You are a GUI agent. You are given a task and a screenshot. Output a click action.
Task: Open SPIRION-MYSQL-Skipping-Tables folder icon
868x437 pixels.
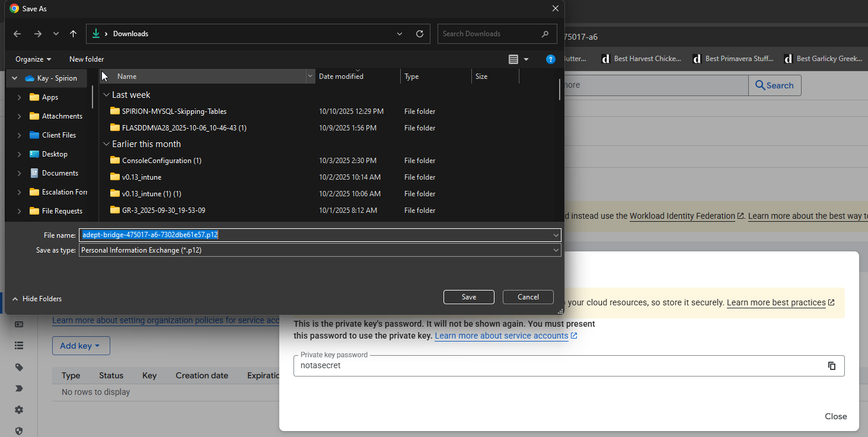[x=115, y=111]
